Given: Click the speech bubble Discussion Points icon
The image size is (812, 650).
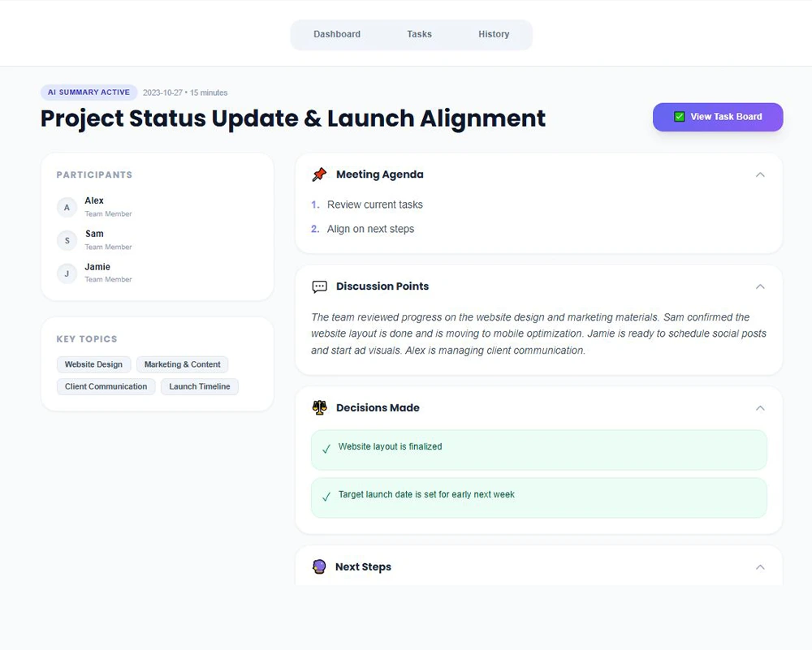Looking at the screenshot, I should click(319, 286).
